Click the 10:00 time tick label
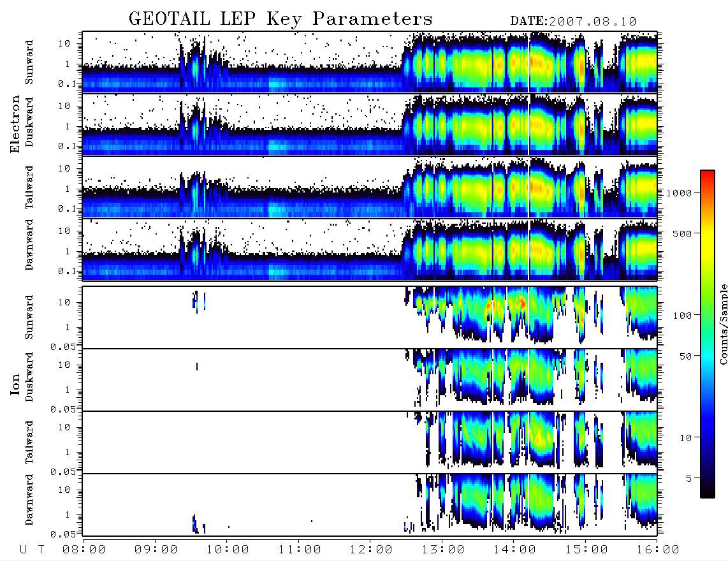 tap(228, 550)
